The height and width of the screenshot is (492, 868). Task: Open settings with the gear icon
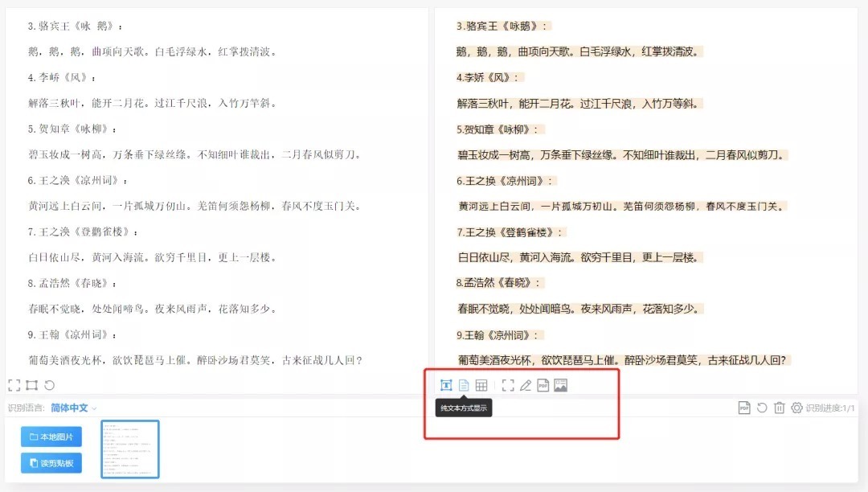pos(796,408)
